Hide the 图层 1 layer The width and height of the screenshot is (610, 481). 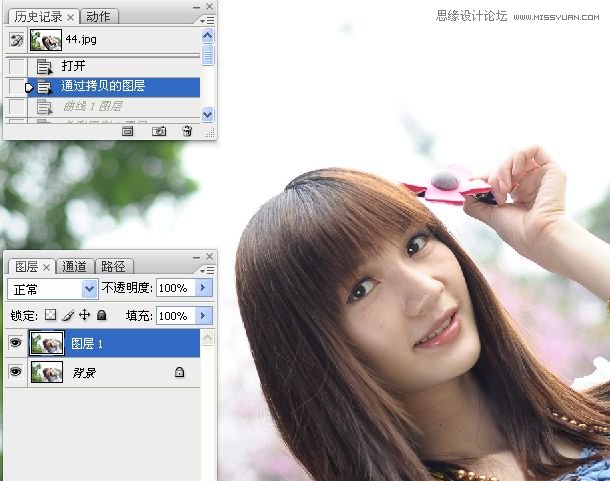click(16, 343)
